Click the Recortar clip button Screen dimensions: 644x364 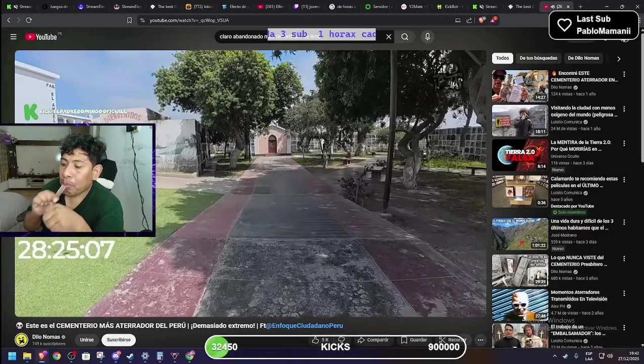452,340
